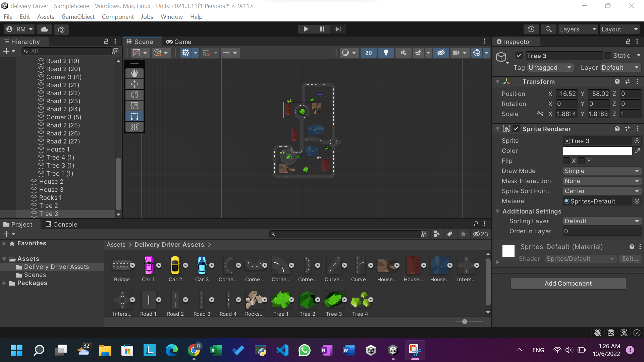
Task: Switch to the Game tab
Action: click(178, 42)
